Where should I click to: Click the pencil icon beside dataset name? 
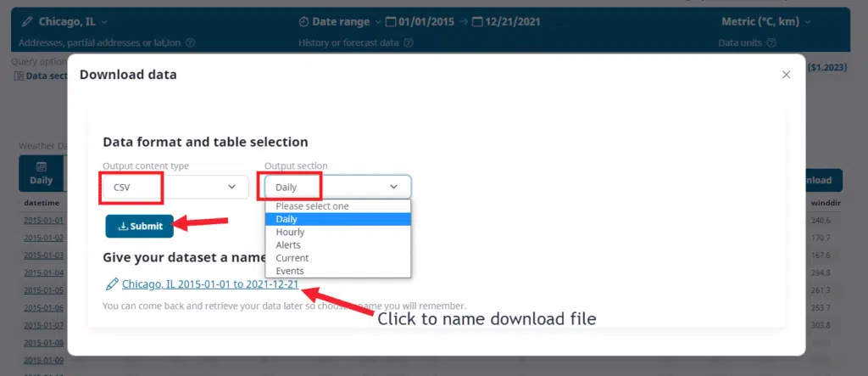(x=111, y=284)
